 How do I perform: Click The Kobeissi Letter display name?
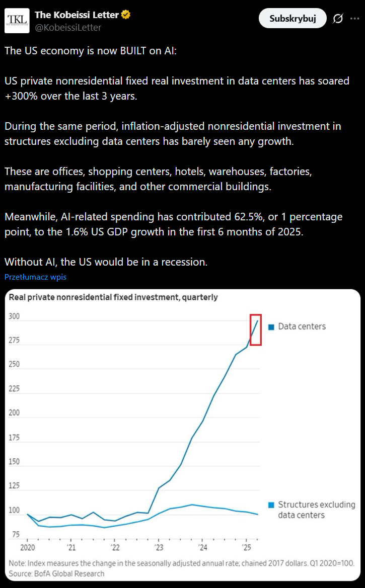(x=77, y=15)
